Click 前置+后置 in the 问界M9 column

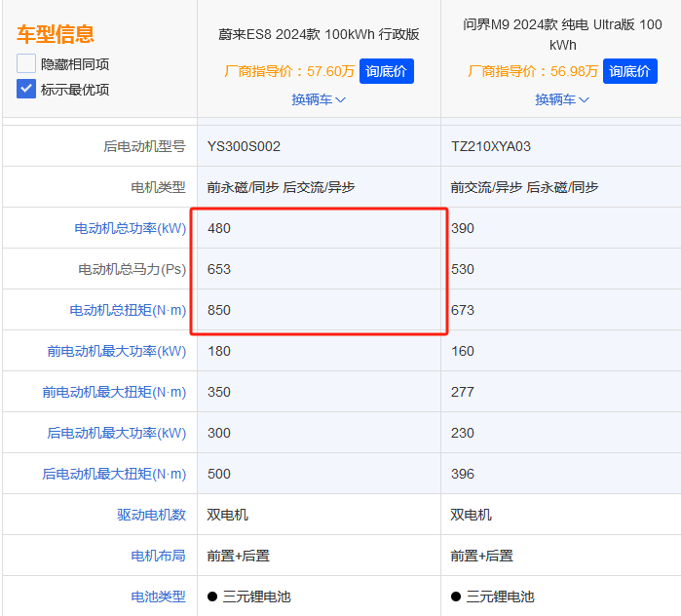pos(481,556)
